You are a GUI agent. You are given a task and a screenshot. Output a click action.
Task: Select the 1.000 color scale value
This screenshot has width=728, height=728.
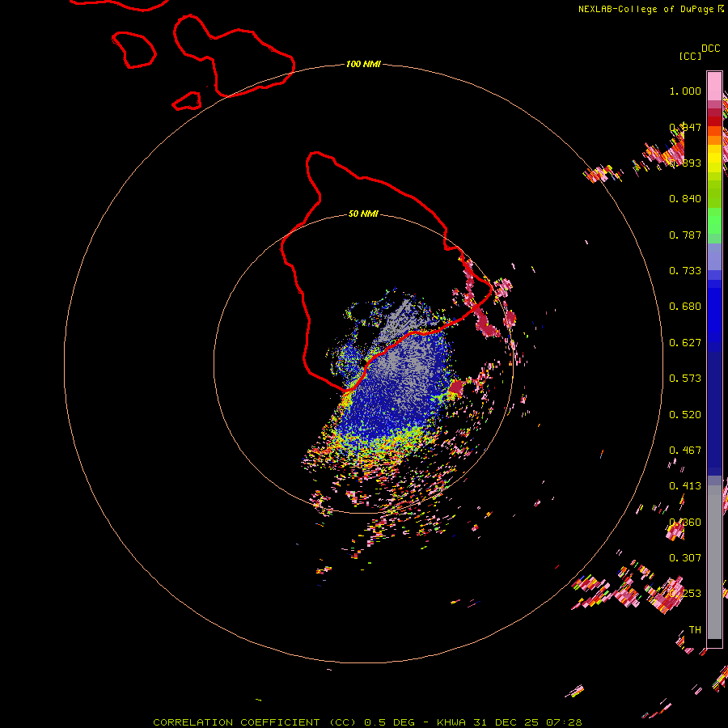point(685,91)
